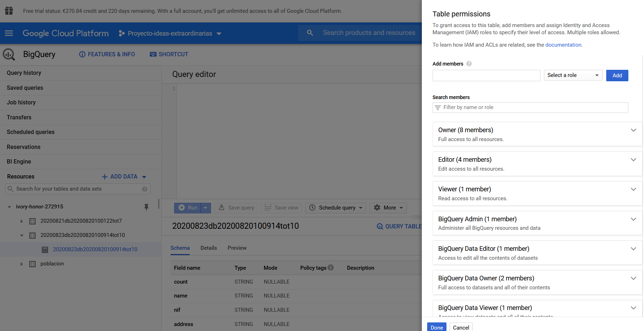
Task: Open Features & Info
Action: coord(107,54)
